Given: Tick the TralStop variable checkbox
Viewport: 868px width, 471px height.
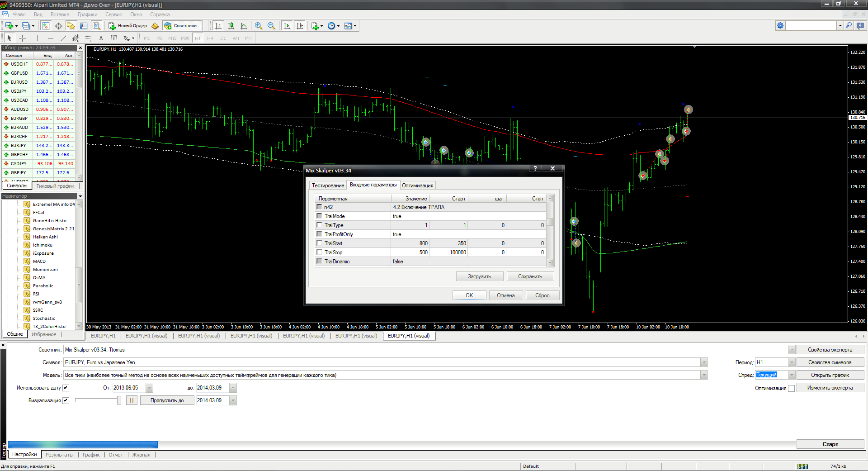Looking at the screenshot, I should click(x=319, y=252).
